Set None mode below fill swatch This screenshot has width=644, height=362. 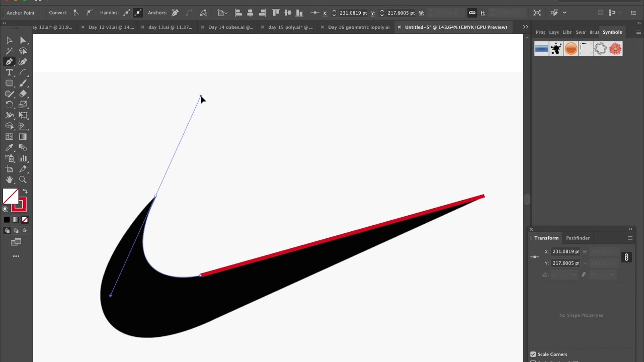click(x=25, y=220)
